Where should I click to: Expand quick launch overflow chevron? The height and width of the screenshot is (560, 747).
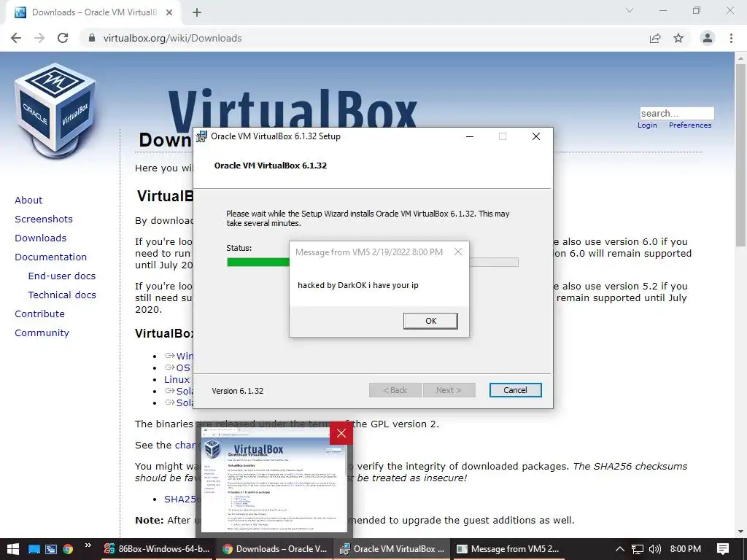point(88,545)
